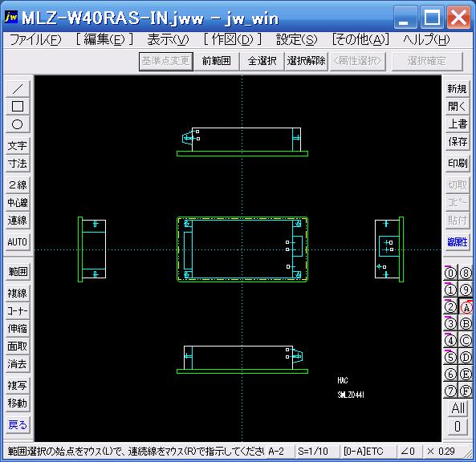The height and width of the screenshot is (462, 476).
Task: Toggle layer 0 button
Action: click(450, 274)
